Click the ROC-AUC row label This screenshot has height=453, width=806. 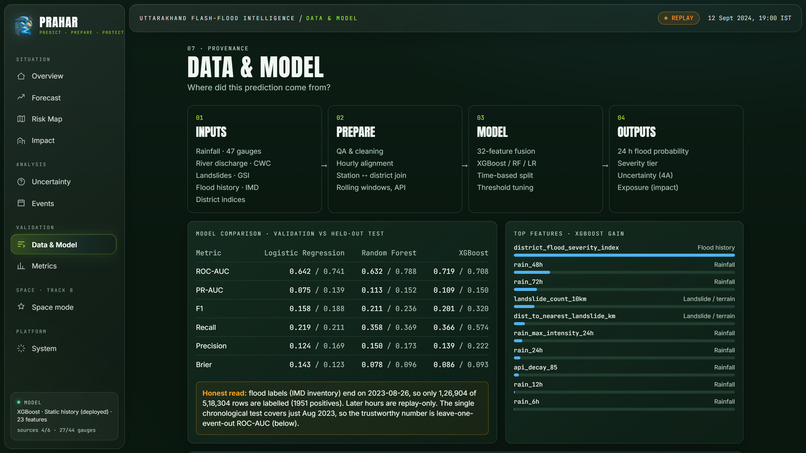pos(212,271)
